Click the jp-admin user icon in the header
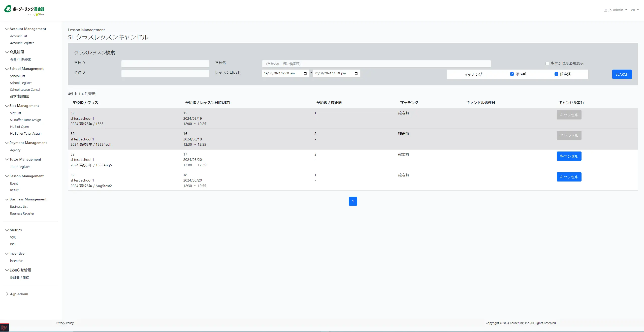The width and height of the screenshot is (644, 332). tap(606, 10)
